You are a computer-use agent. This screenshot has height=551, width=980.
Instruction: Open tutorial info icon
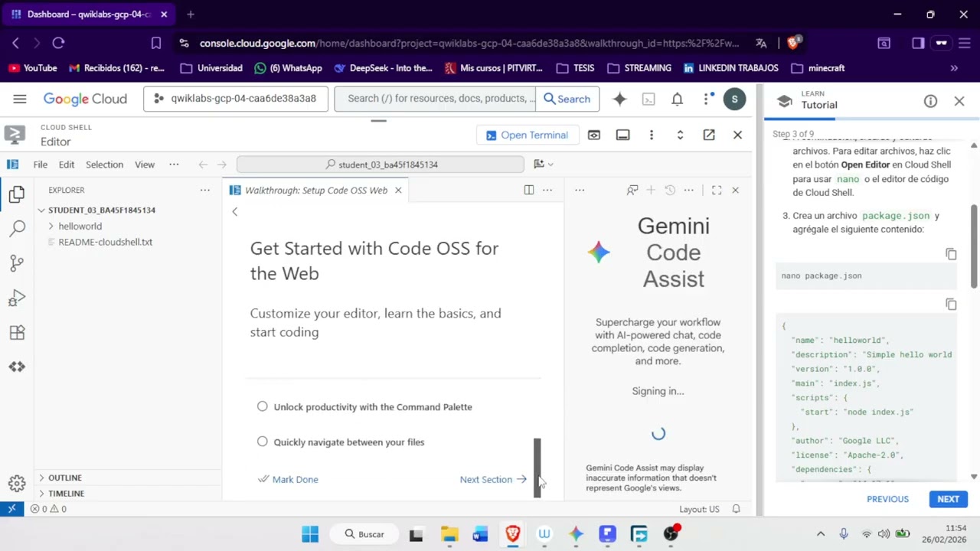point(930,101)
